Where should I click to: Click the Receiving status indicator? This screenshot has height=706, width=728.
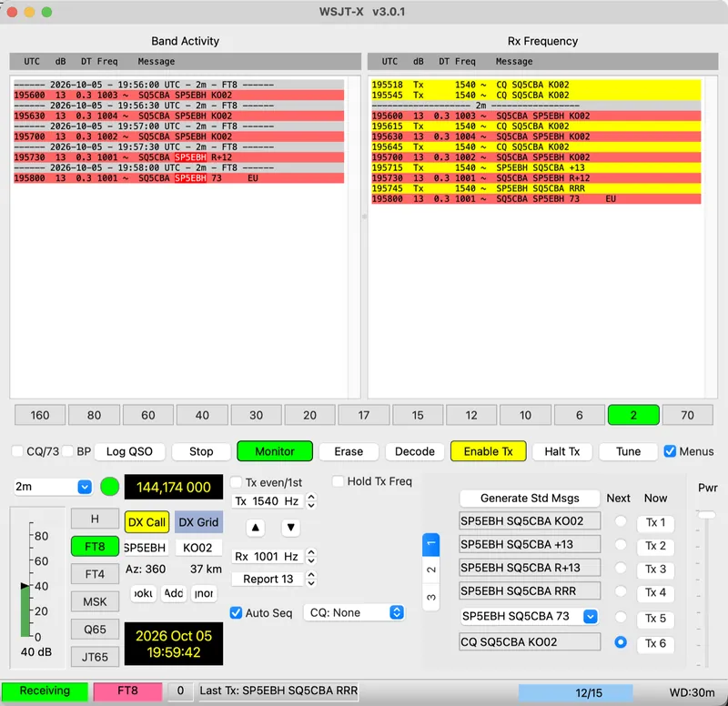click(45, 691)
